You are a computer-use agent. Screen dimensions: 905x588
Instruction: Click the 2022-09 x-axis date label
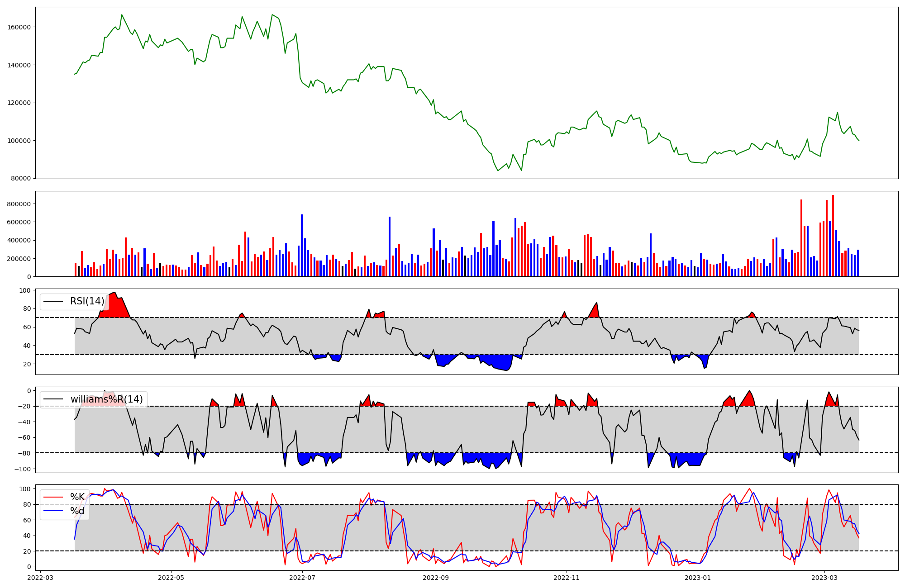[x=436, y=578]
